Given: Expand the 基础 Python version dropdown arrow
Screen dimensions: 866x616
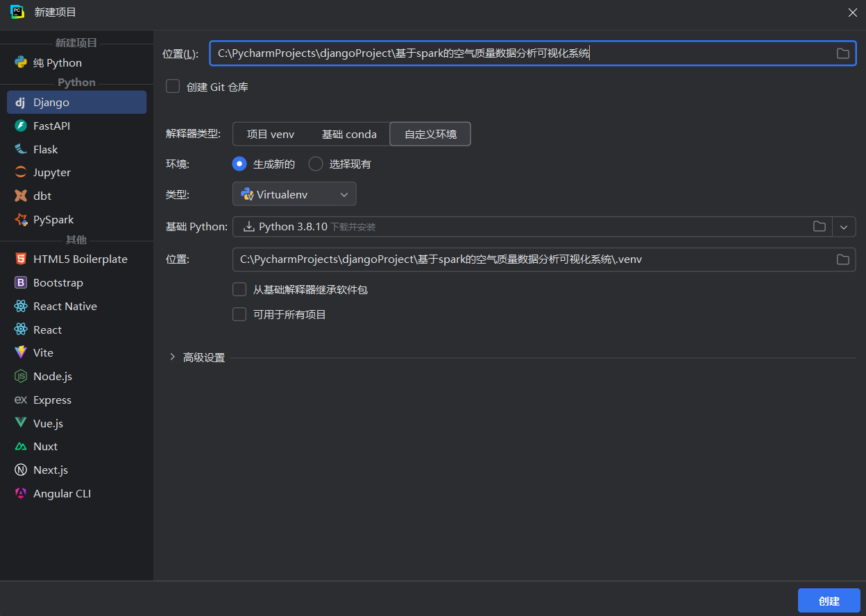Looking at the screenshot, I should pyautogui.click(x=844, y=227).
